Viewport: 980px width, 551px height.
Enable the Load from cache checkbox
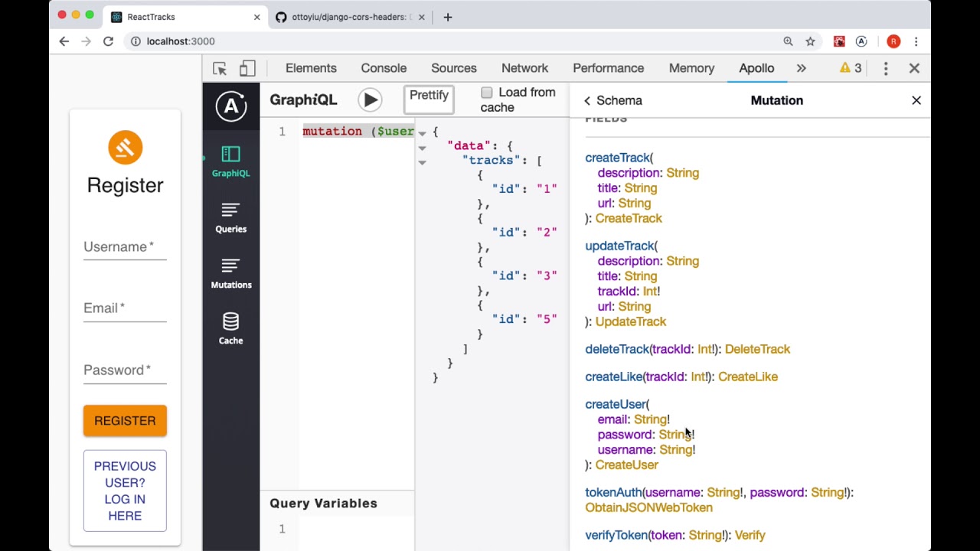[x=487, y=93]
